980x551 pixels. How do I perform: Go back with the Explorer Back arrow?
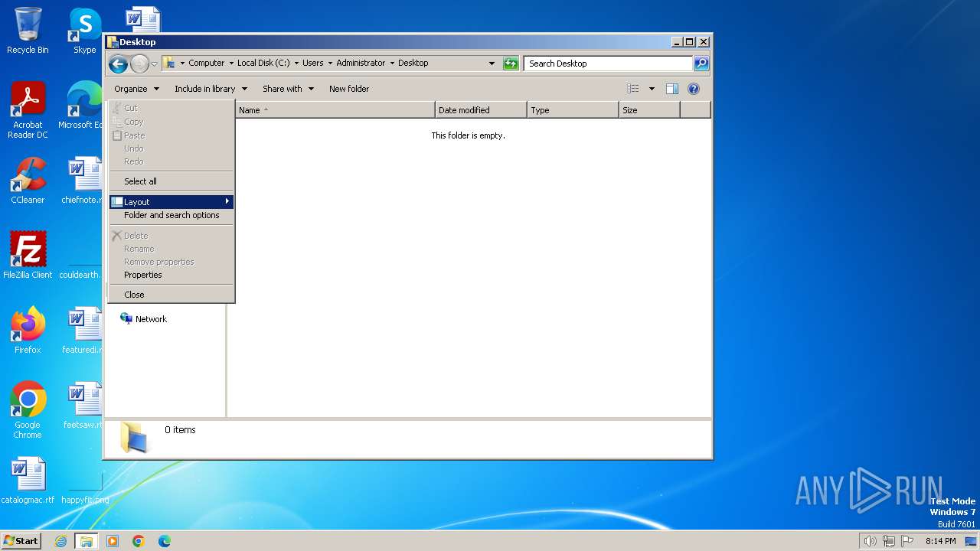pyautogui.click(x=118, y=64)
